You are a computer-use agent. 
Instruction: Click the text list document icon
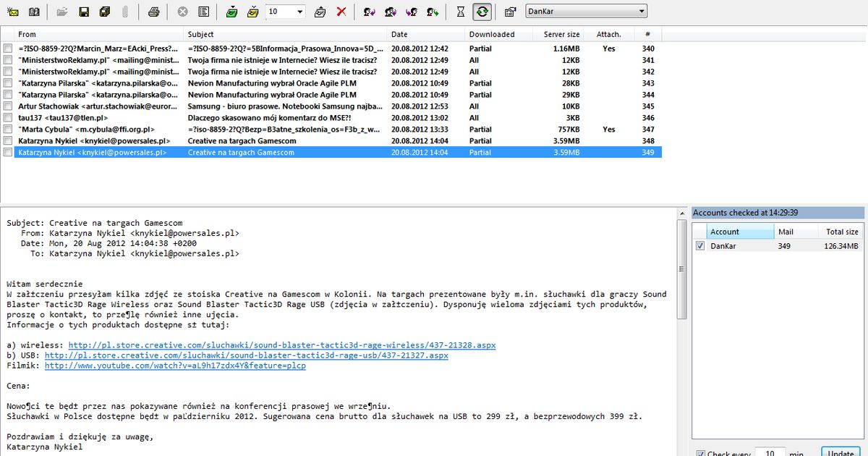click(203, 12)
